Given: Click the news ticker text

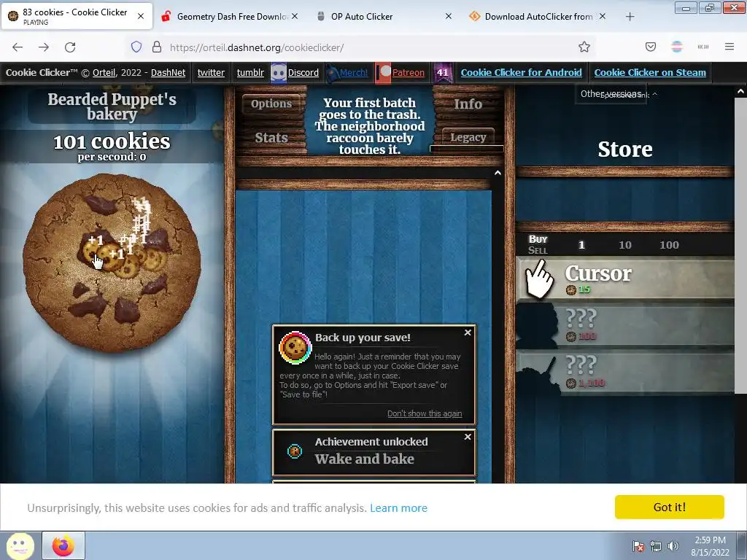Looking at the screenshot, I should 370,125.
